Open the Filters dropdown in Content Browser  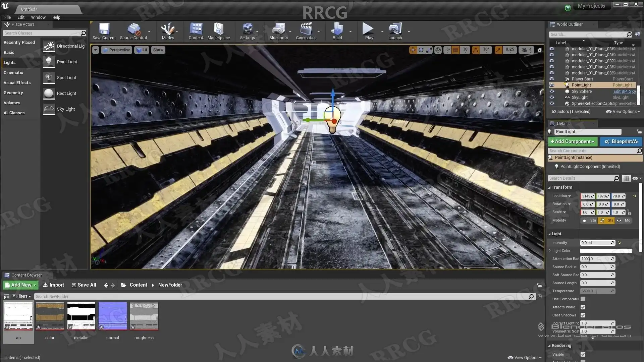point(22,296)
